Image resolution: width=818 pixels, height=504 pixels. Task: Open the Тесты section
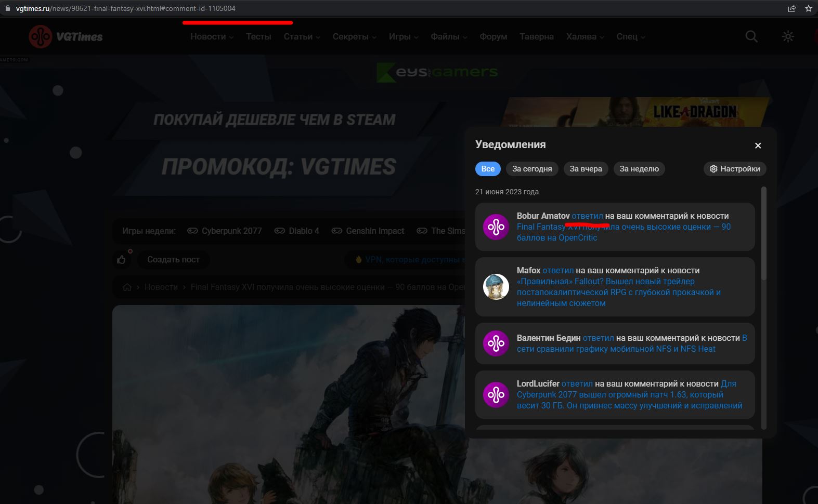click(x=258, y=36)
